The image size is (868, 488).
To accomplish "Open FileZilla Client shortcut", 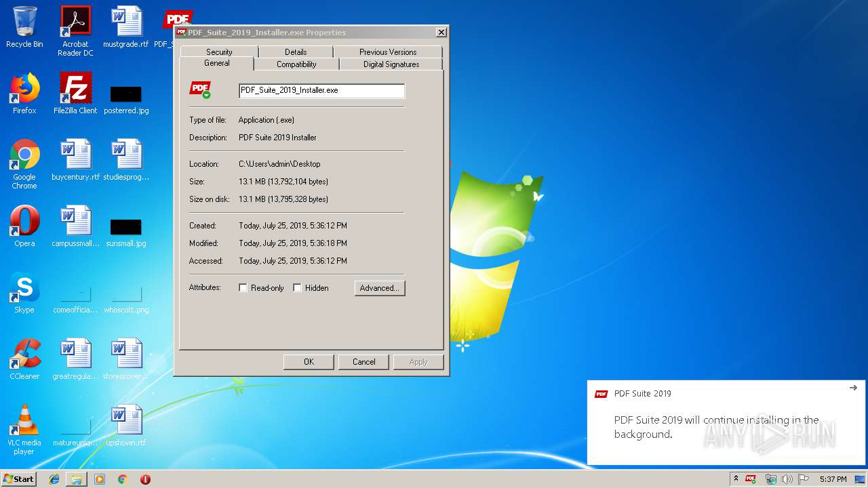I will (x=75, y=94).
